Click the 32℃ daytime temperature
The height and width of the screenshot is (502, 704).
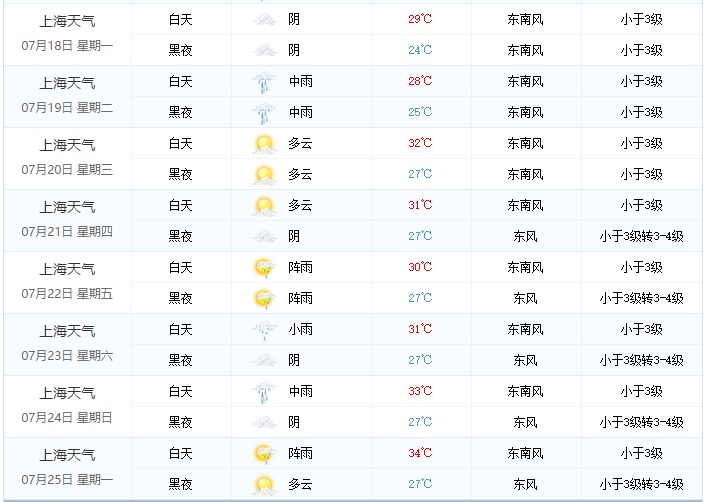[x=420, y=143]
